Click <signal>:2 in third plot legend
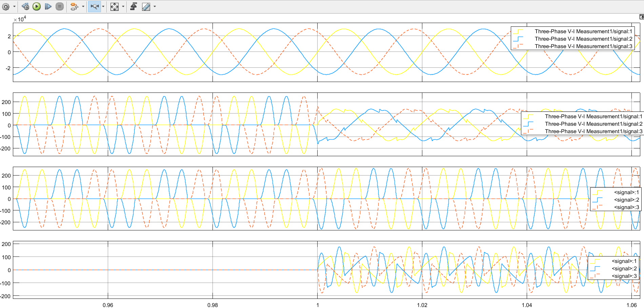644x308 pixels. pos(626,200)
